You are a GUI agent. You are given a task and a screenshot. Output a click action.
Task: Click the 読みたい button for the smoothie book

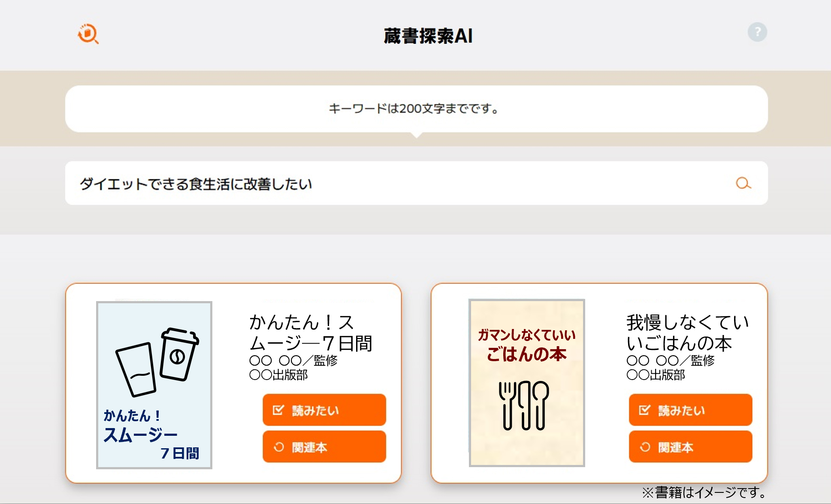[x=324, y=410]
